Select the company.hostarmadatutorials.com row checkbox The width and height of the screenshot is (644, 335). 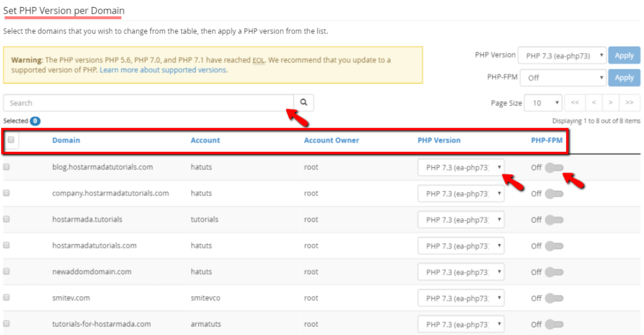pos(6,193)
